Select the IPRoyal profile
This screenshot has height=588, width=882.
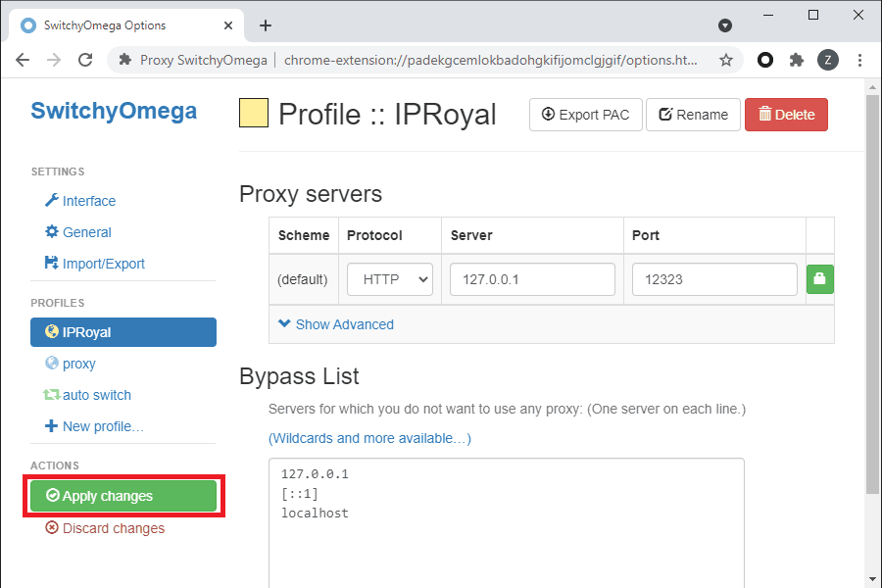pos(123,332)
